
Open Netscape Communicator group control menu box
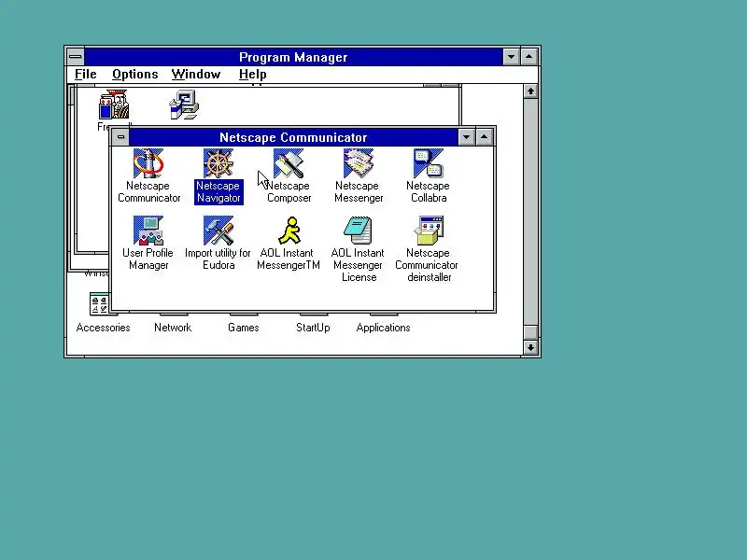click(120, 137)
